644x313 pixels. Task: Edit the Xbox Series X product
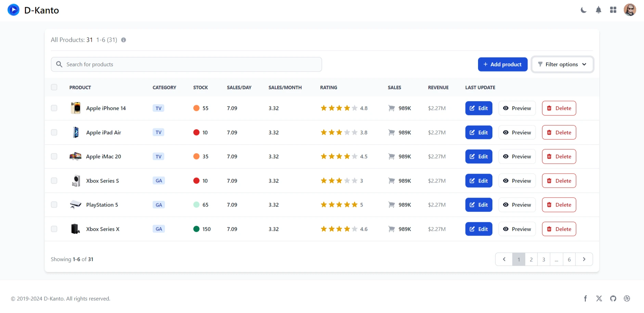point(479,229)
